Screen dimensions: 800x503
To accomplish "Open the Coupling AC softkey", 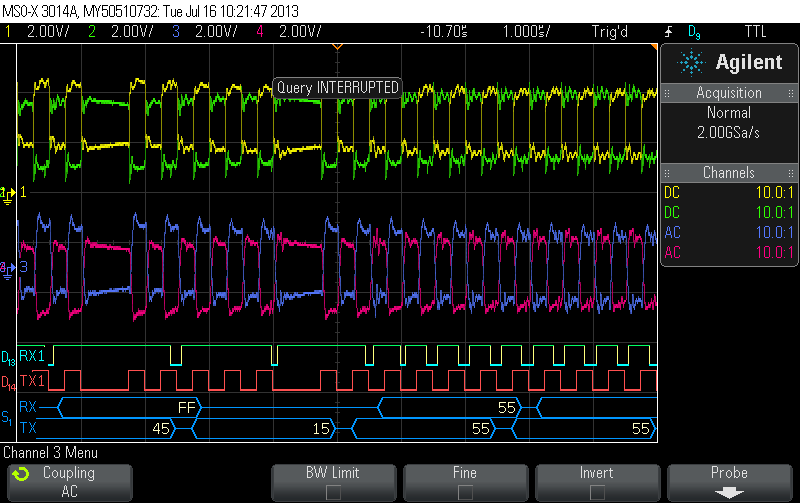I will point(70,482).
